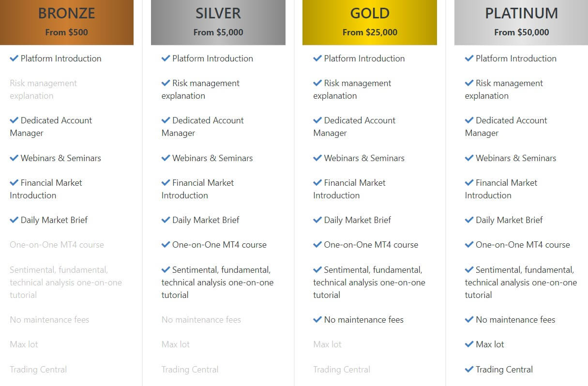The width and height of the screenshot is (588, 386).
Task: Click the Bronze plan header
Action: pos(67,22)
